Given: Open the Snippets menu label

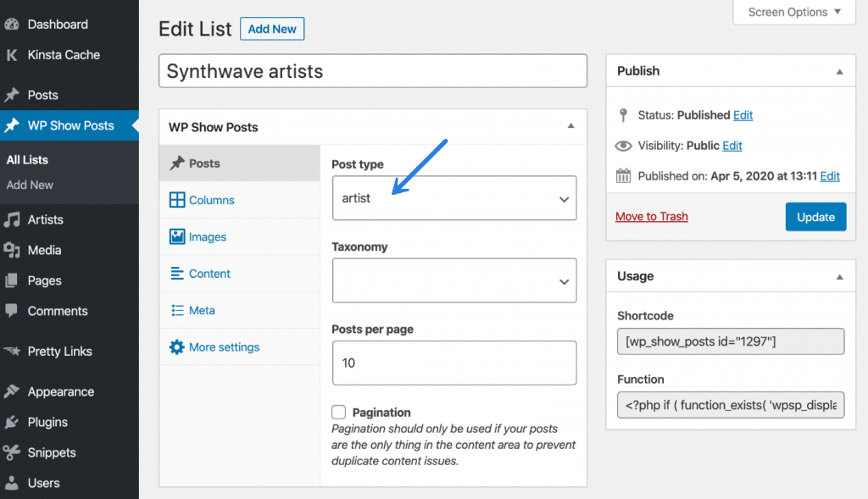Looking at the screenshot, I should click(52, 452).
